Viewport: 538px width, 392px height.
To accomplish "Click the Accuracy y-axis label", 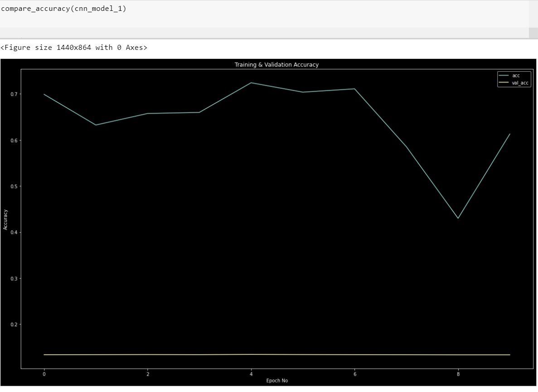I will 5,219.
